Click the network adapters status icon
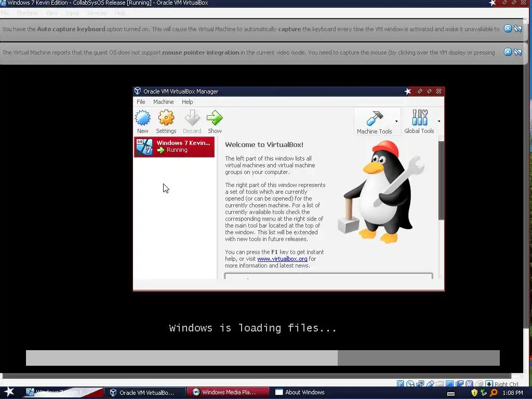The height and width of the screenshot is (399, 532). click(x=420, y=384)
